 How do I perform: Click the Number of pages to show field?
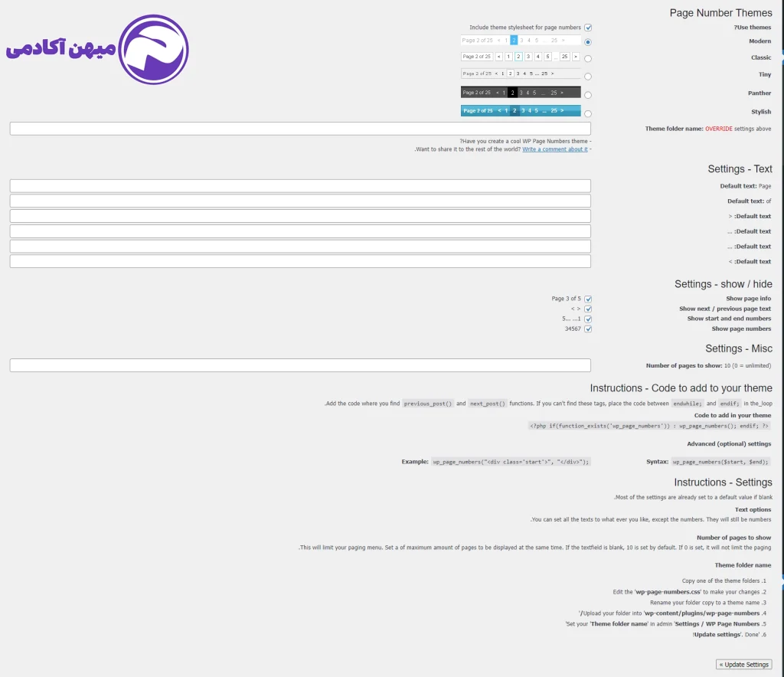[299, 365]
